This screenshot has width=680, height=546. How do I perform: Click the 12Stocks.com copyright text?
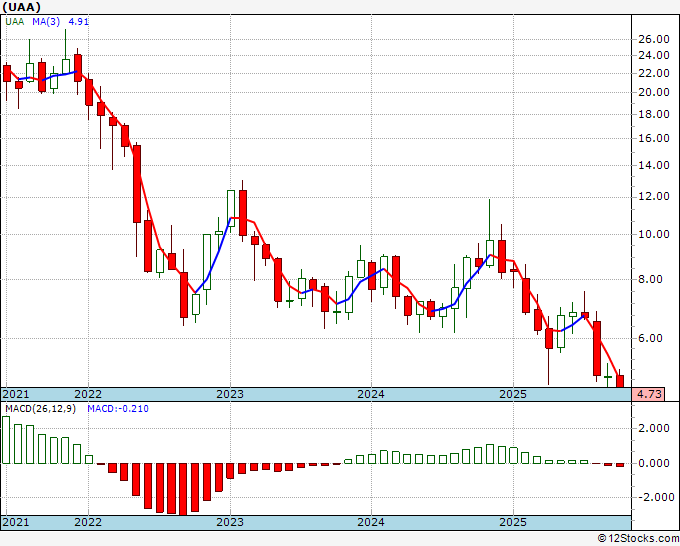pyautogui.click(x=638, y=539)
